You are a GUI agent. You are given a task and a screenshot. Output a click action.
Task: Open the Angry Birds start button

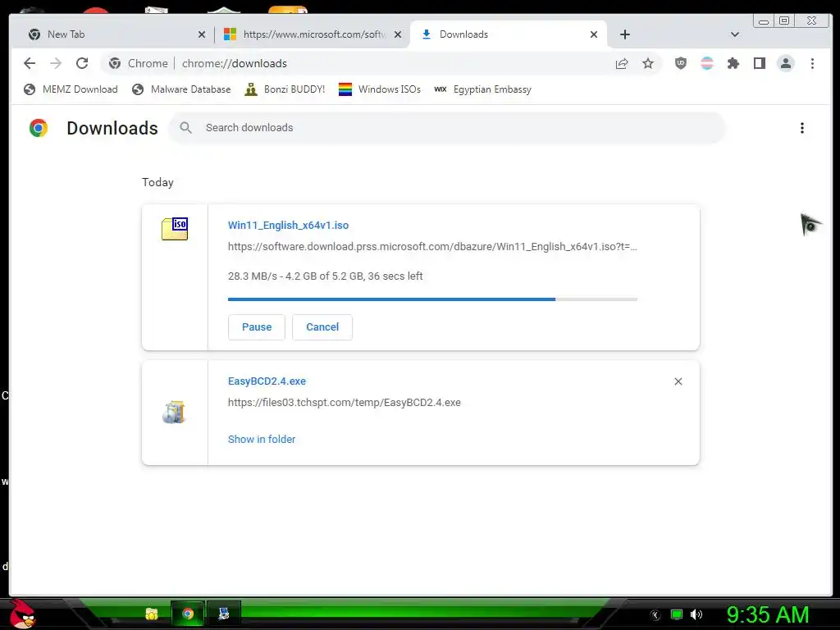tap(23, 614)
